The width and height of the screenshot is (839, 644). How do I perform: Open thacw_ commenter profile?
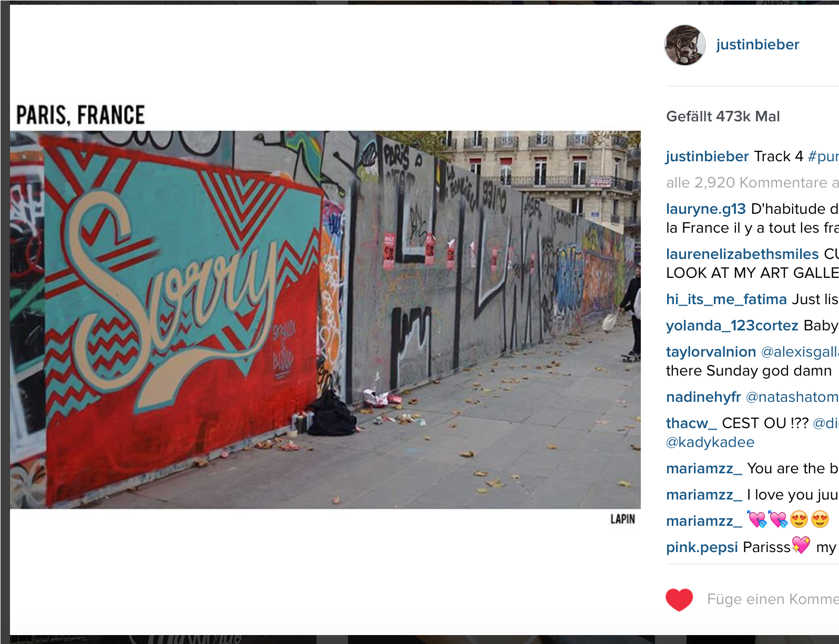691,423
